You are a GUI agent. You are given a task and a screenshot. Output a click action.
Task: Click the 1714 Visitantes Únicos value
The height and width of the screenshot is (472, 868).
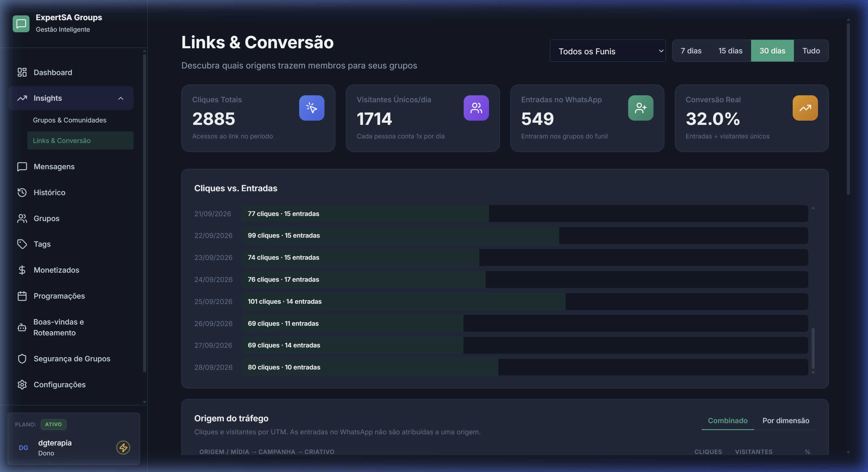(374, 119)
